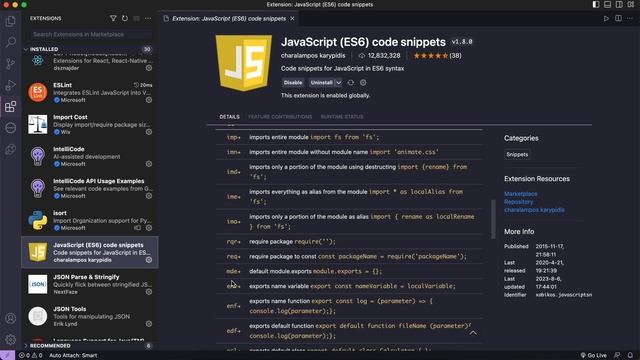Manage Import Cost extension gear
This screenshot has height=360, width=640.
149,132
